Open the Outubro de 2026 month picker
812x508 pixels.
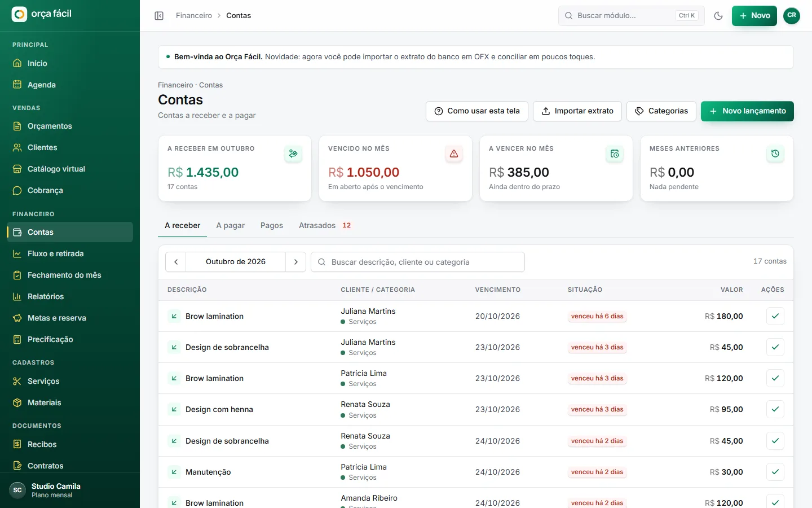coord(236,262)
